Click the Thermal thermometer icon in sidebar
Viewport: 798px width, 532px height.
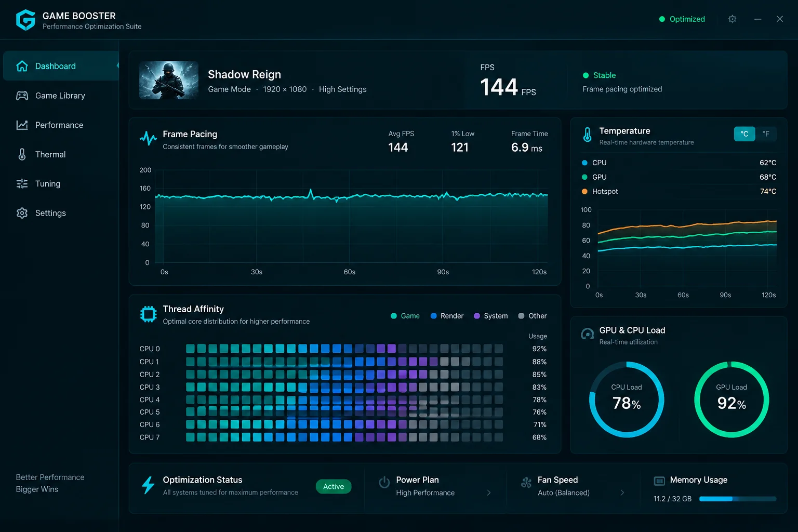pyautogui.click(x=22, y=154)
